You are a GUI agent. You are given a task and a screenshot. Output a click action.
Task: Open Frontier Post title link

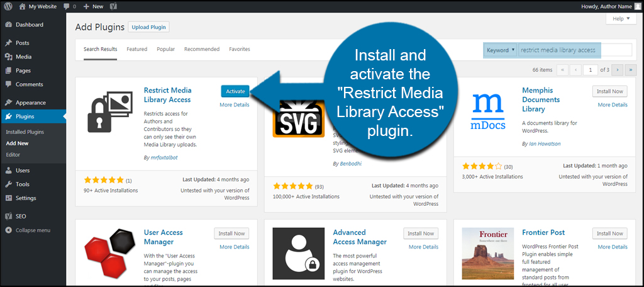[x=543, y=232]
